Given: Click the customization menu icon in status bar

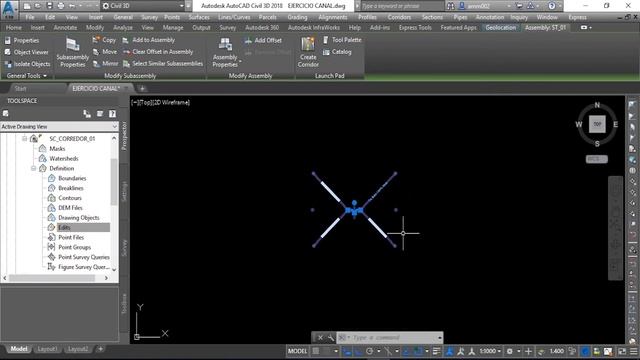Looking at the screenshot, I should [x=633, y=351].
